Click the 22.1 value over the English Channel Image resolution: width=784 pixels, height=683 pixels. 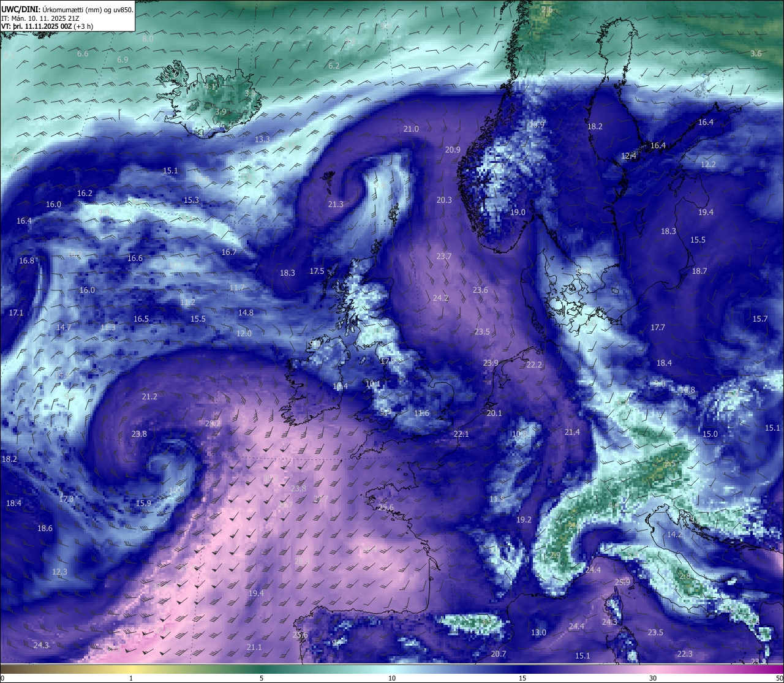(461, 434)
